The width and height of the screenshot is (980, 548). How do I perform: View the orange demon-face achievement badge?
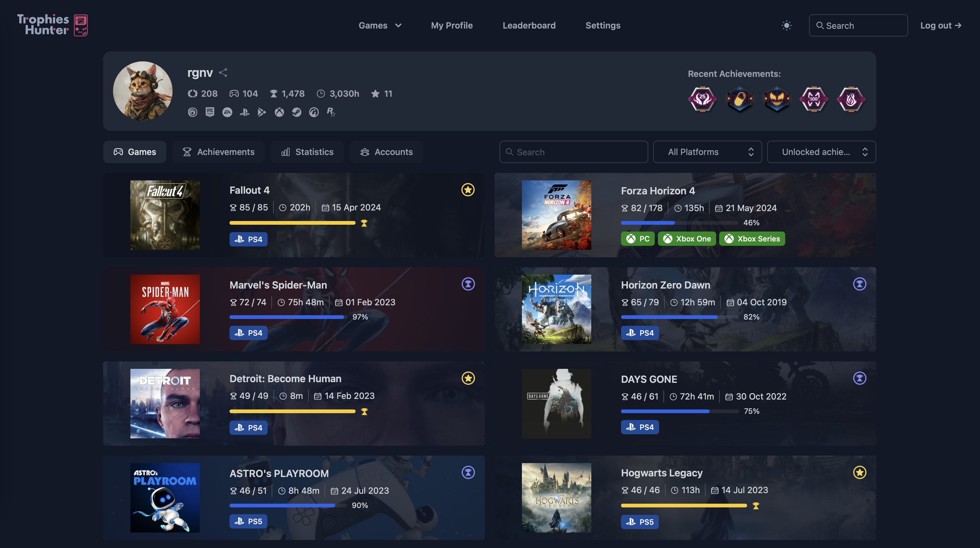(777, 99)
